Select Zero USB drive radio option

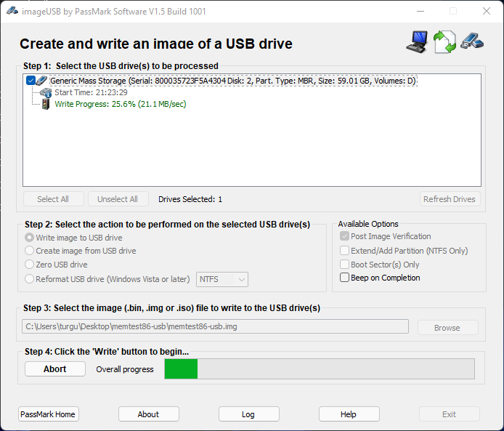pyautogui.click(x=30, y=265)
